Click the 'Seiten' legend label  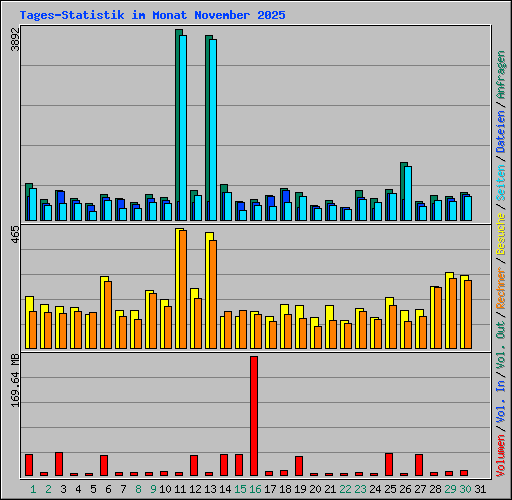pyautogui.click(x=501, y=183)
